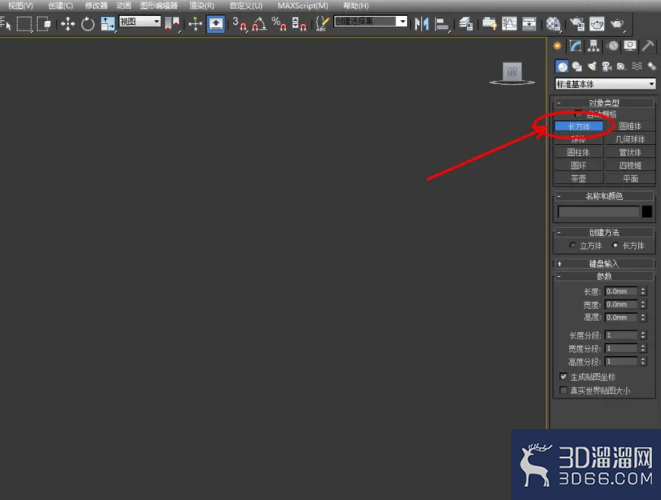This screenshot has height=500, width=661.
Task: Open the 标准基本体 primitive type dropdown
Action: tap(605, 84)
